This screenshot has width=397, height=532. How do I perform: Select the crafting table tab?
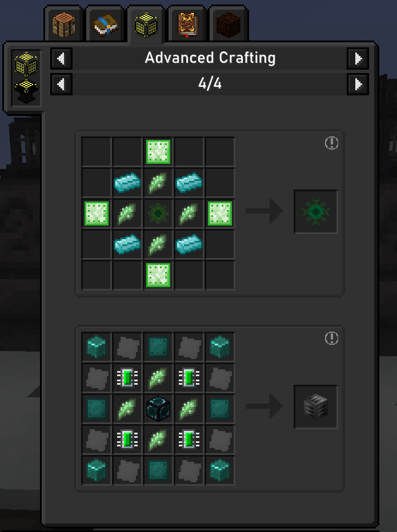(64, 24)
